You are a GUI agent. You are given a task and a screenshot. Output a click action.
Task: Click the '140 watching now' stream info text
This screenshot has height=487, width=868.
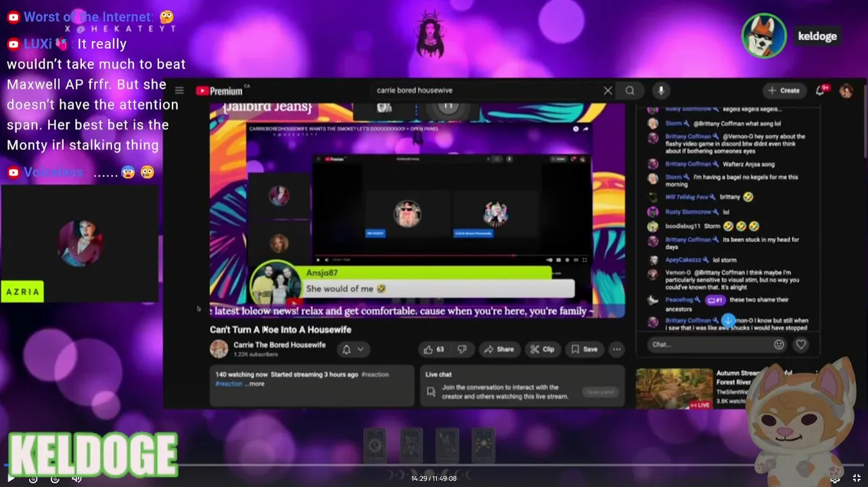(242, 374)
